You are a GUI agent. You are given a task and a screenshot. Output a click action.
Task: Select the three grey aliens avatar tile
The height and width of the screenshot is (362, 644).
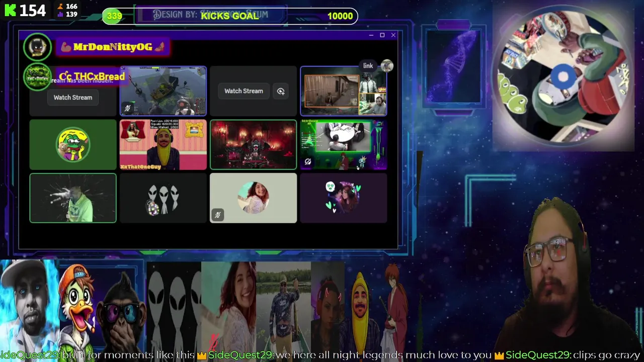tap(163, 198)
